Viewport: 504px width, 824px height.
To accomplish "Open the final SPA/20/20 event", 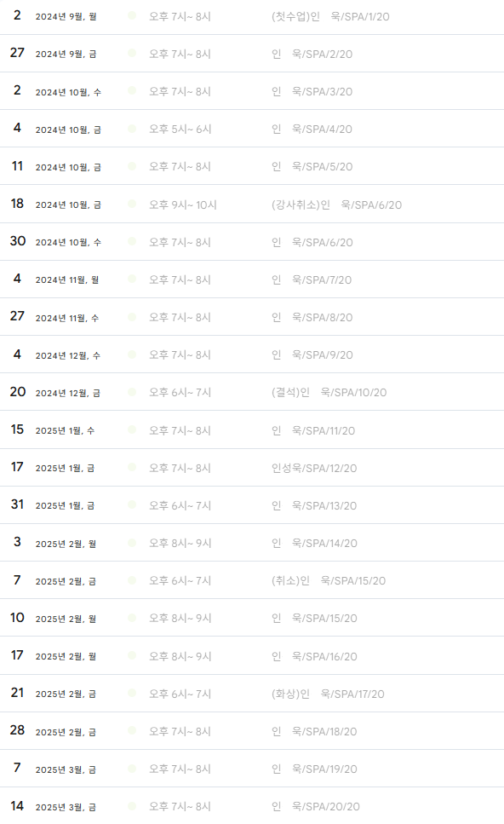I will [x=316, y=807].
